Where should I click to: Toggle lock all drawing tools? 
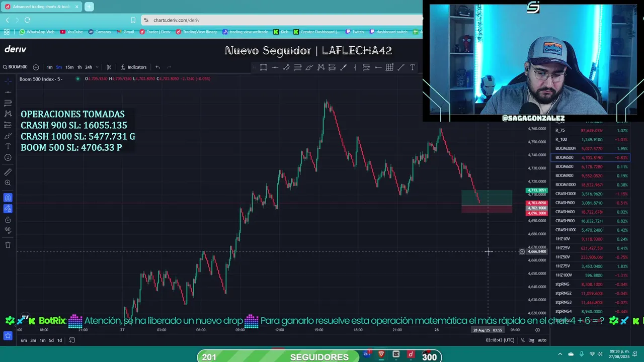(8, 220)
